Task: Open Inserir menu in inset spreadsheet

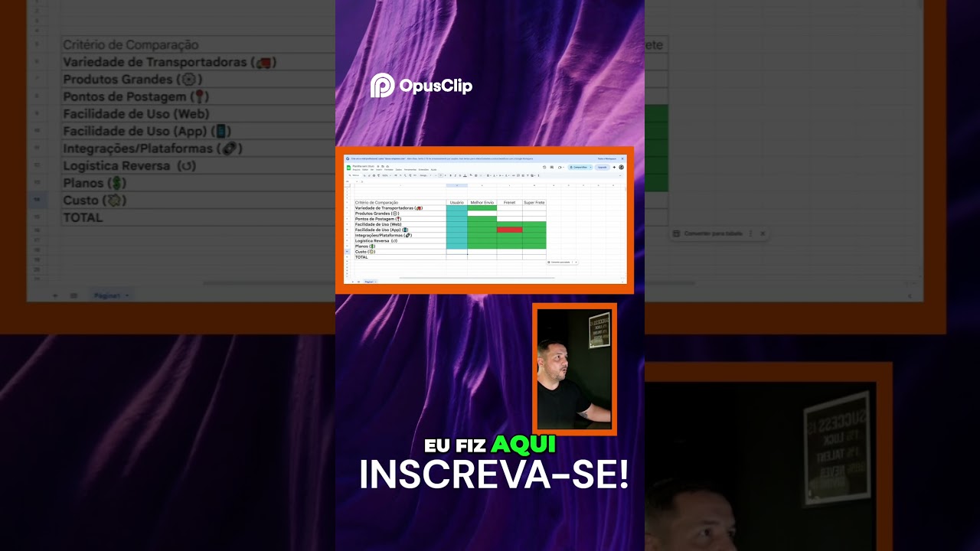Action: (378, 169)
